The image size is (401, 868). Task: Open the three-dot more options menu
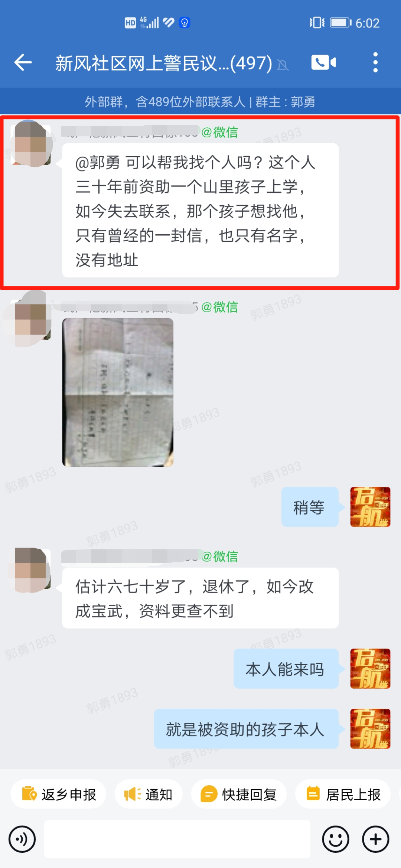[375, 62]
